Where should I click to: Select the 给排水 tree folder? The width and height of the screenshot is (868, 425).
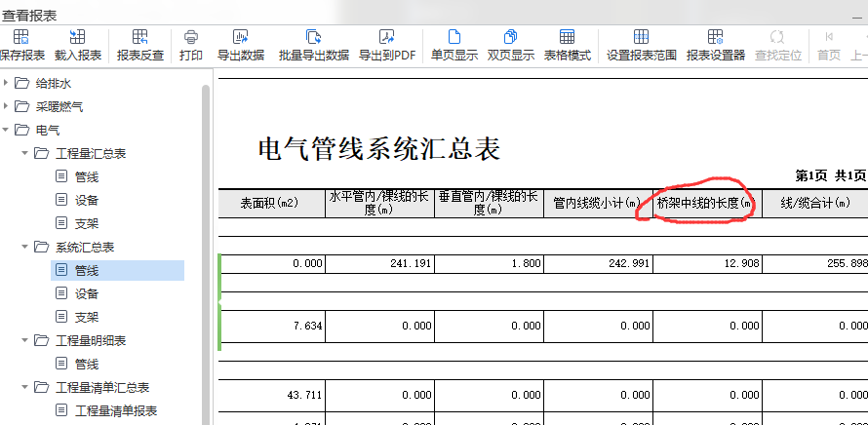click(43, 84)
